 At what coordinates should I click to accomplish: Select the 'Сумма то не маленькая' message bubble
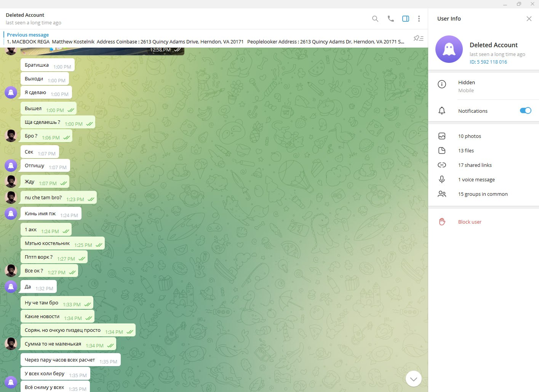click(68, 344)
